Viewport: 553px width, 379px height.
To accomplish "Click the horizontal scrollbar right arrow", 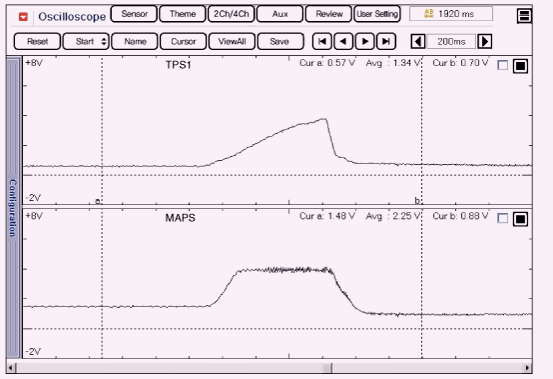I will pos(527,368).
